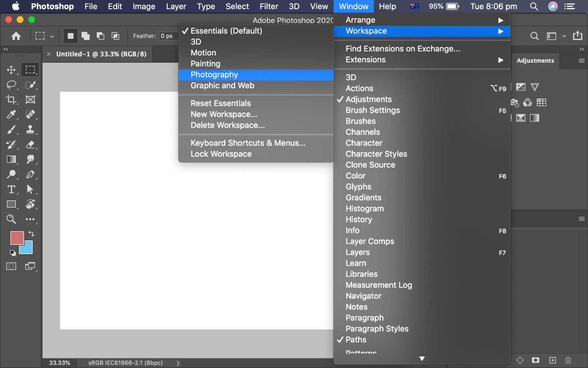Select checked Essentials (Default) workspace
The width and height of the screenshot is (588, 368).
tap(226, 31)
